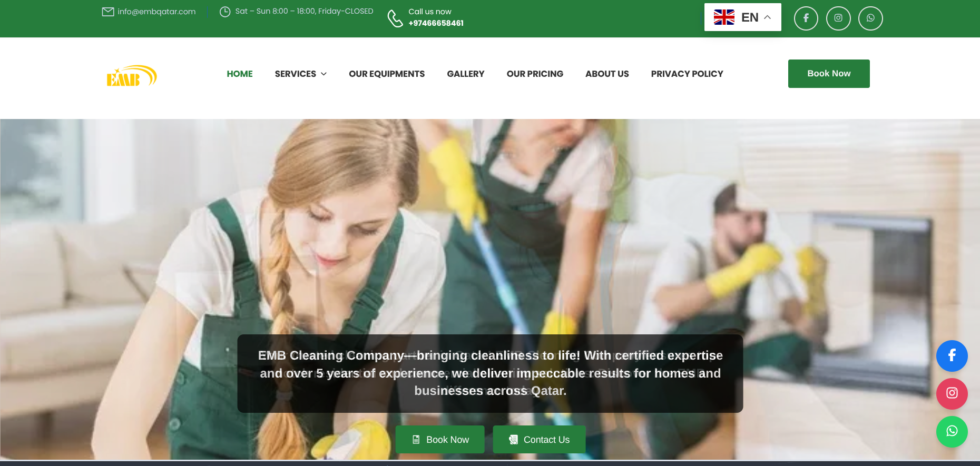Image resolution: width=980 pixels, height=466 pixels.
Task: Click the hero Book Now button
Action: [440, 440]
